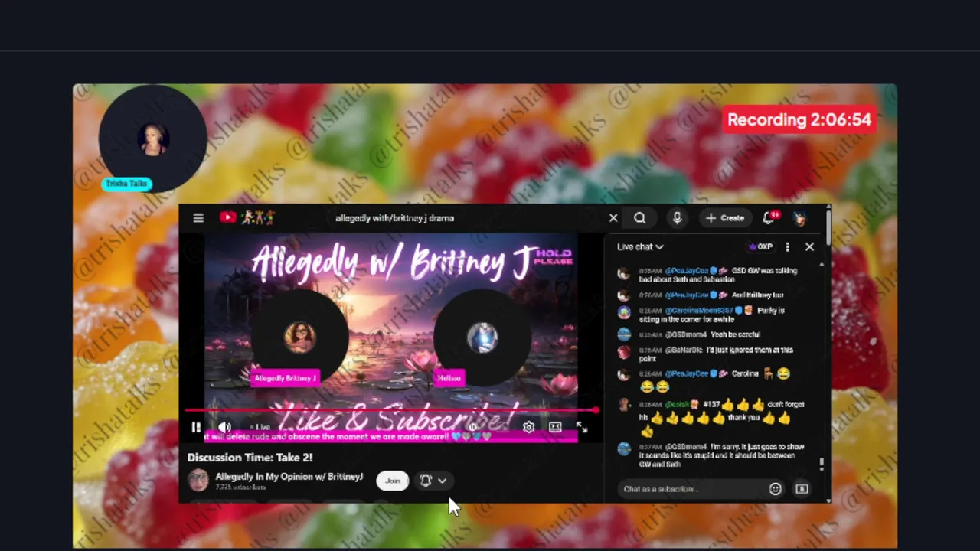This screenshot has width=980, height=551.
Task: Click into Chat as a subscriber field
Action: coord(691,489)
